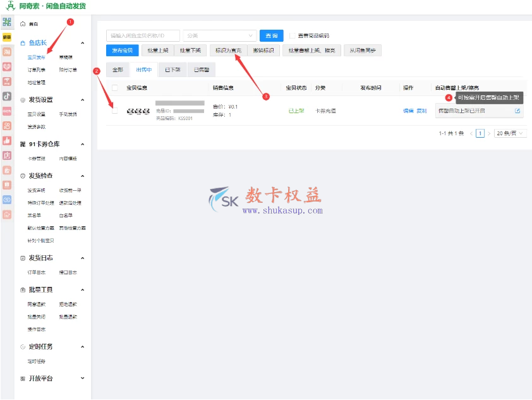Viewport: 532px width, 400px height.
Task: Switch to the 已下架 tab
Action: tap(172, 70)
